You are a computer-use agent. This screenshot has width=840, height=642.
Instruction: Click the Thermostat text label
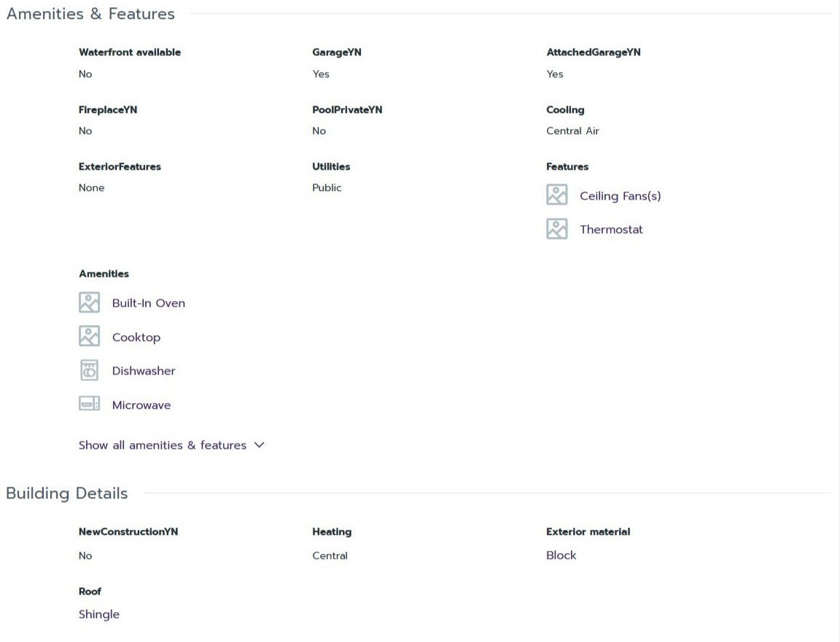[x=611, y=230]
